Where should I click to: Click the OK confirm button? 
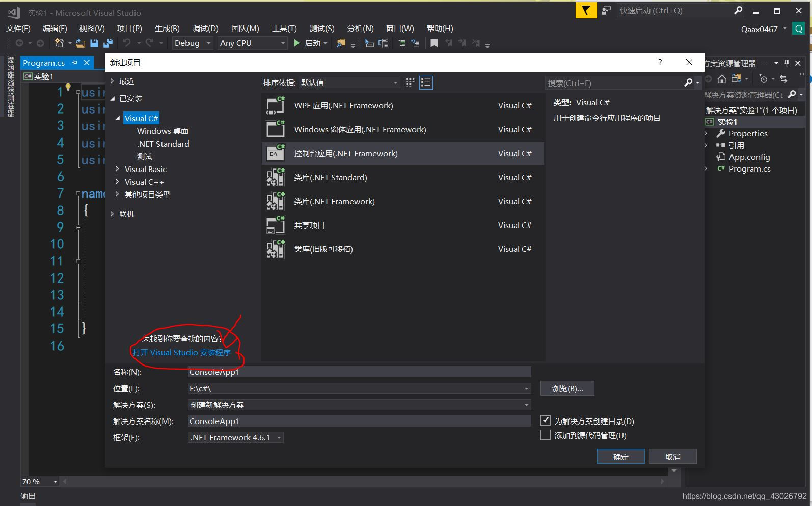620,457
